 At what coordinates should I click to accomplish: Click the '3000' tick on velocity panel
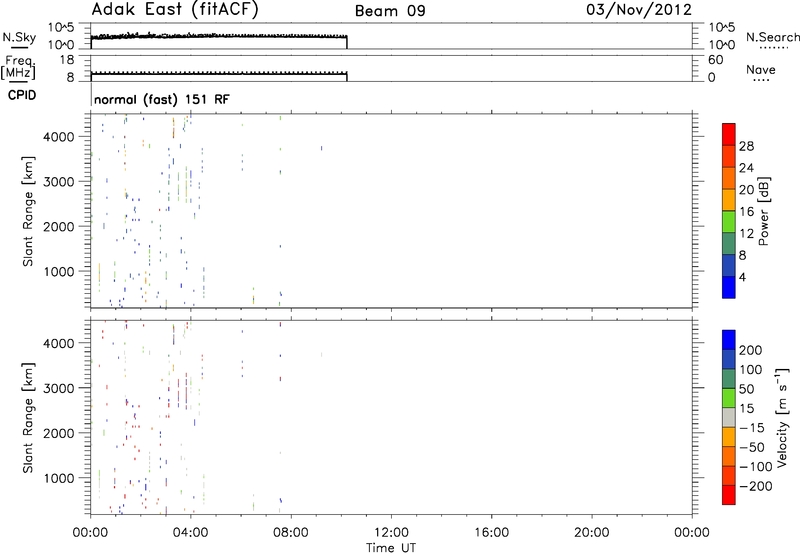[x=59, y=388]
